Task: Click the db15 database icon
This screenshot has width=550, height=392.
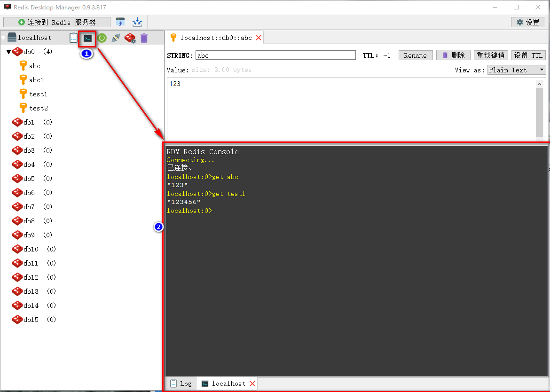Action: click(17, 320)
